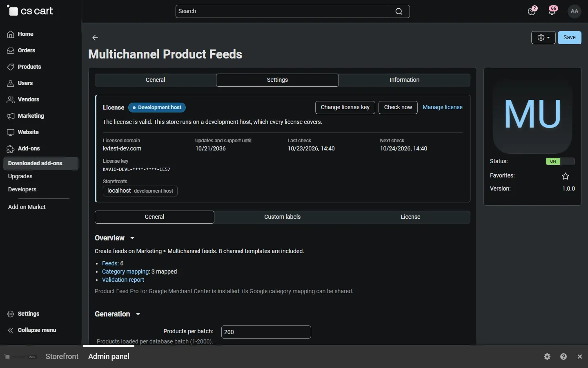Switch to the Settings tab
The width and height of the screenshot is (588, 368).
tap(277, 80)
